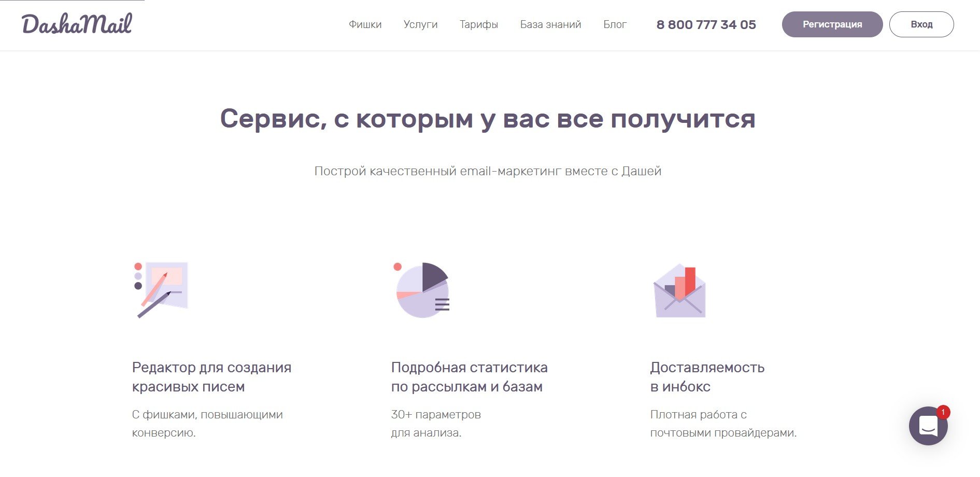Go to the Услуги section
Screen dimensions: 980x477
point(420,24)
